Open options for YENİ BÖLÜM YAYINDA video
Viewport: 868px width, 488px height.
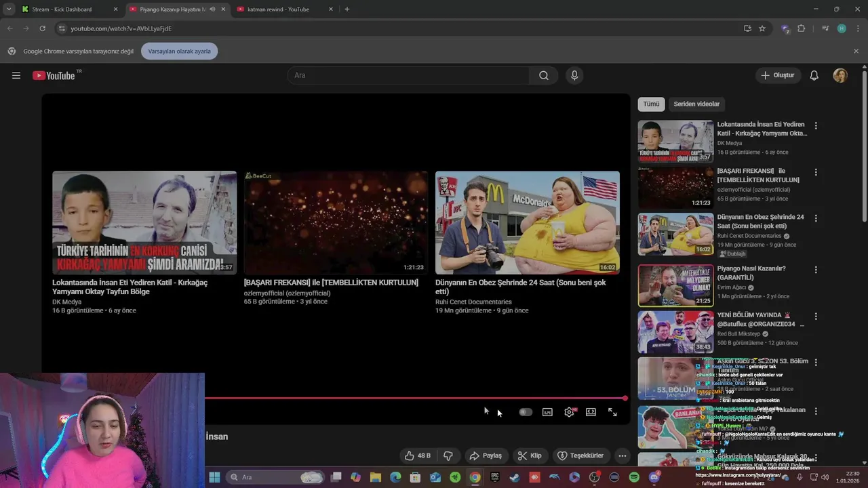point(816,316)
